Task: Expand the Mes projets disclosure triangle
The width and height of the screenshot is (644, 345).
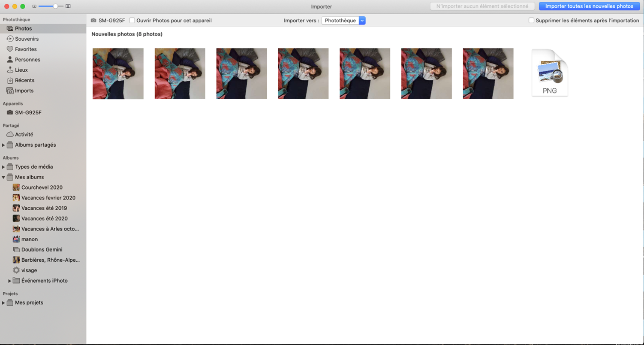Action: coord(3,303)
